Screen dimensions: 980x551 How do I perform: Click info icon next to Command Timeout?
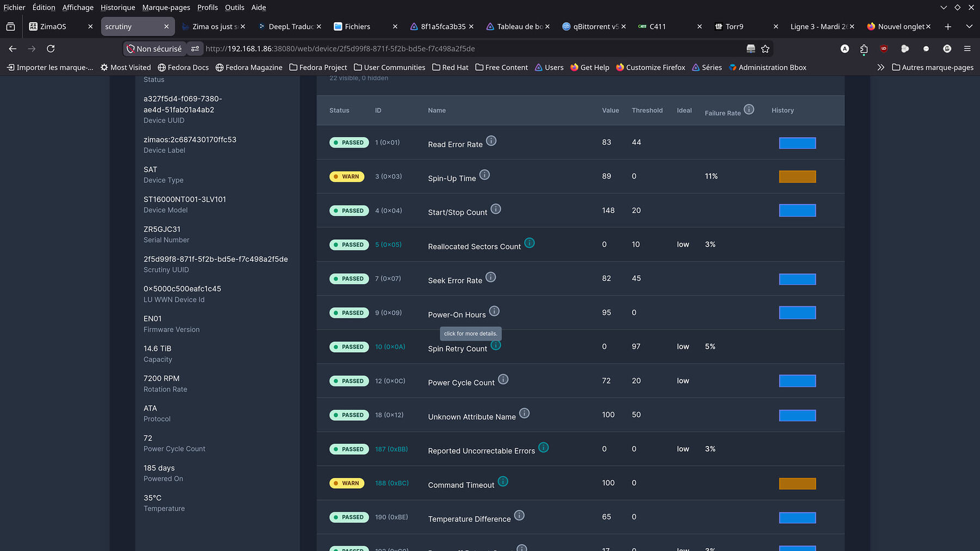tap(503, 481)
